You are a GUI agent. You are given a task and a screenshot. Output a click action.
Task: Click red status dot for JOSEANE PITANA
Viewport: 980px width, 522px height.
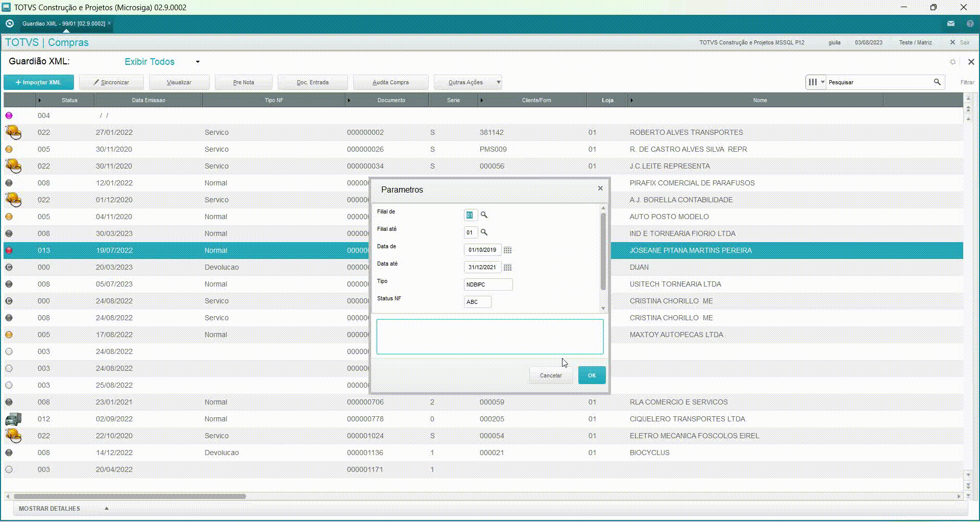coord(9,250)
